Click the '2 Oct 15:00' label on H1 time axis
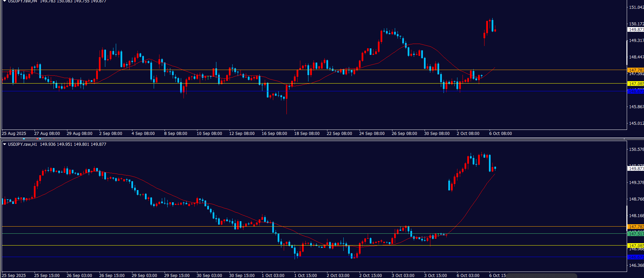644x278 pixels. pos(370,275)
